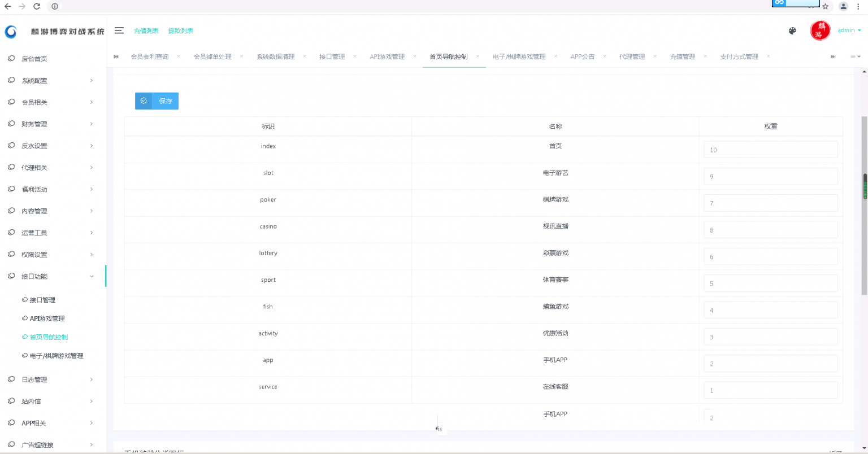
Task: Expand the 财务管理 sidebar menu
Action: (51, 124)
